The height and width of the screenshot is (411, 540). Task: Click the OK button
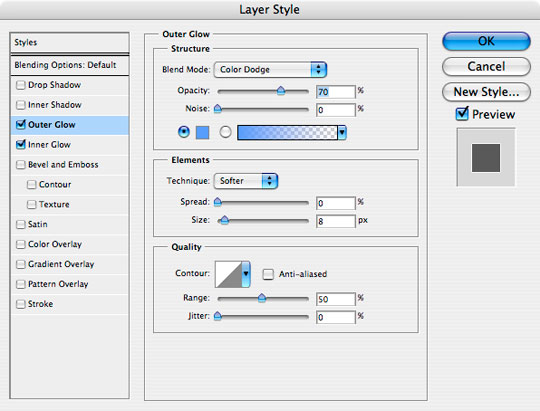486,41
